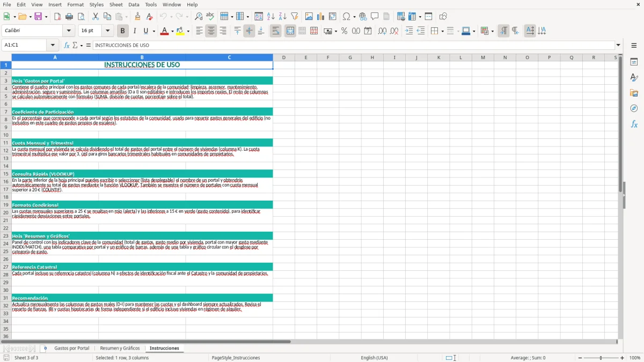Switch to Gastos por Portal sheet
Image resolution: width=644 pixels, height=362 pixels.
(x=72, y=348)
